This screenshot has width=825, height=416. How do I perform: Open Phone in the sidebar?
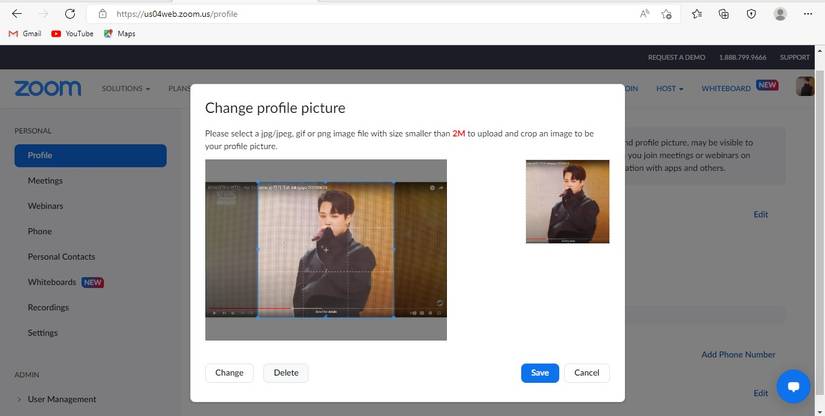tap(40, 231)
